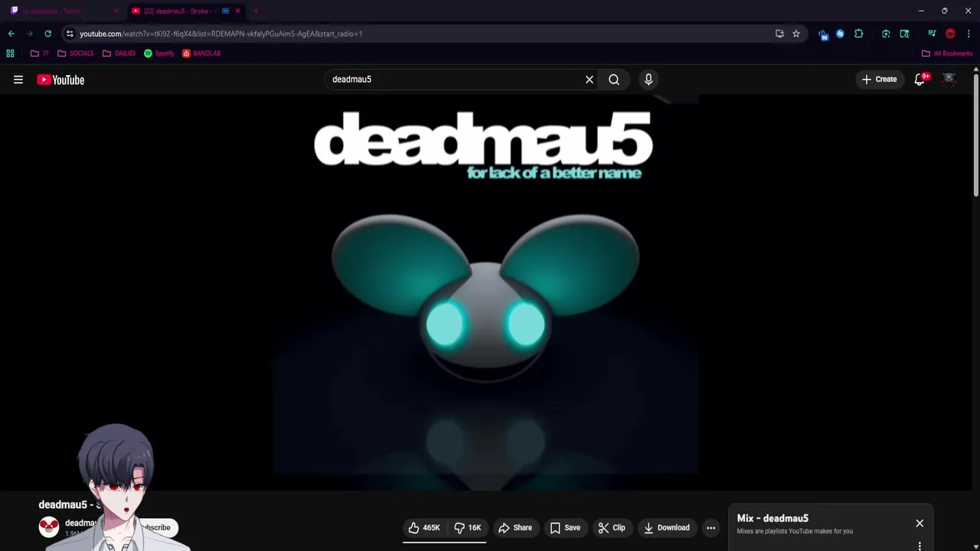Click the tab search icon beside toolbar extensions
Image resolution: width=980 pixels, height=551 pixels.
click(904, 34)
